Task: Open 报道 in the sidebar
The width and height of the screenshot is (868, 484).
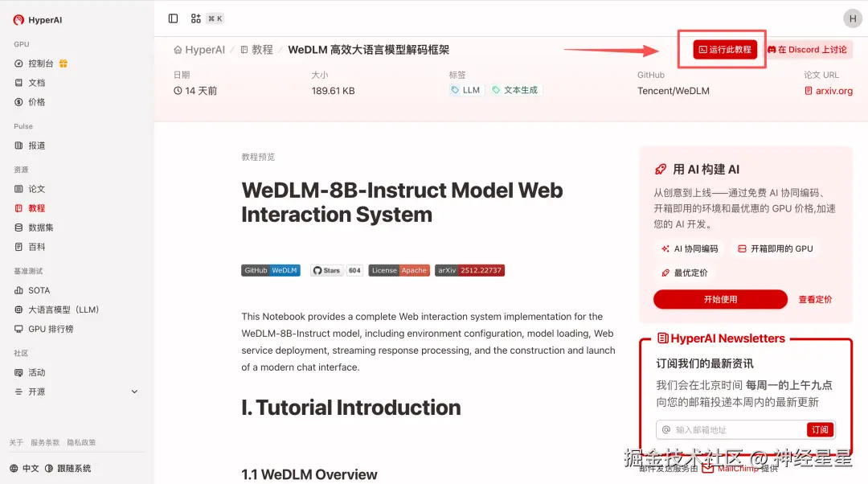Action: click(x=30, y=145)
